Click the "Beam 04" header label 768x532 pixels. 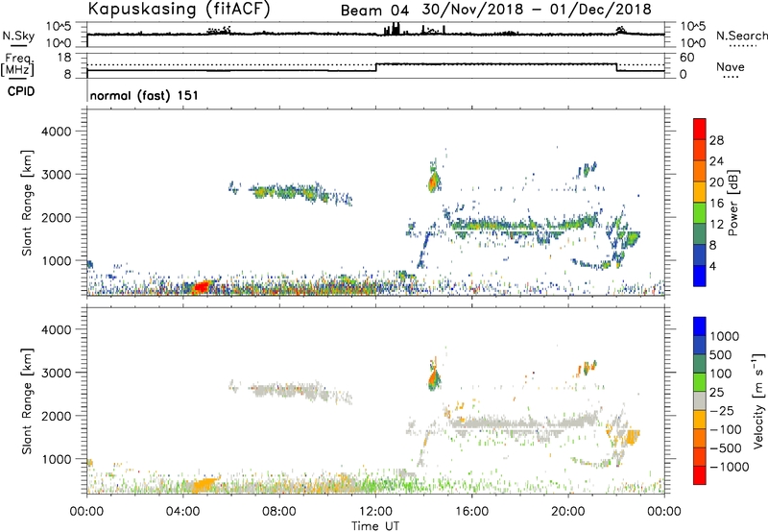click(374, 10)
